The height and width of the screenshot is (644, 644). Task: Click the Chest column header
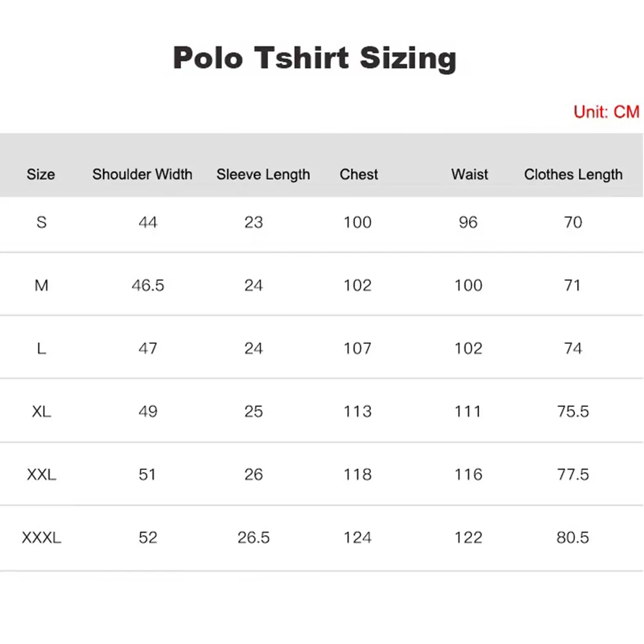pos(359,175)
